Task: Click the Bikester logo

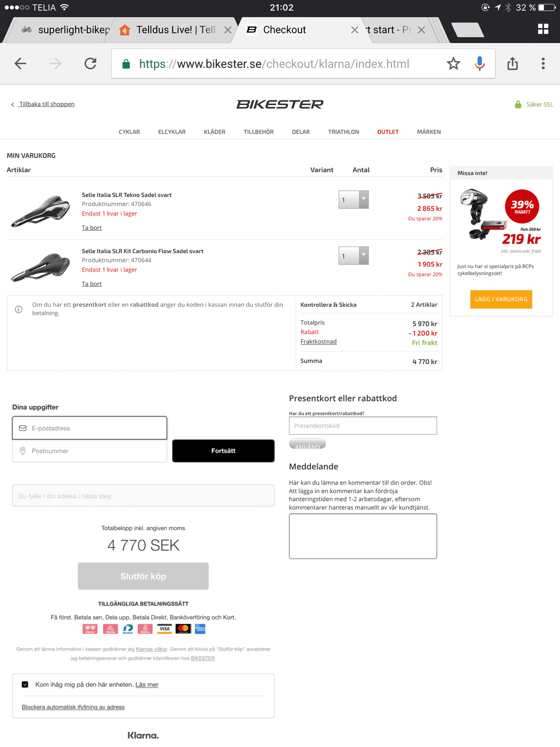Action: pos(280,104)
